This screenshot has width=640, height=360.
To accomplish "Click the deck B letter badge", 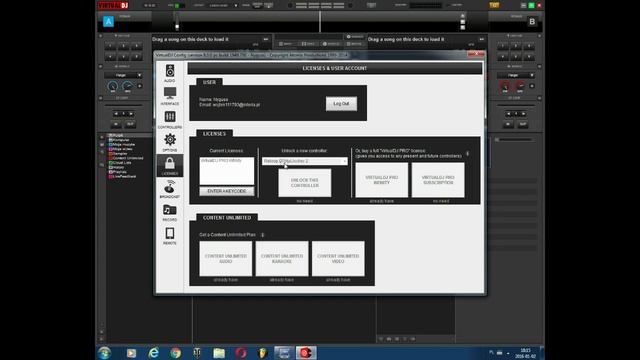I will pyautogui.click(x=532, y=22).
